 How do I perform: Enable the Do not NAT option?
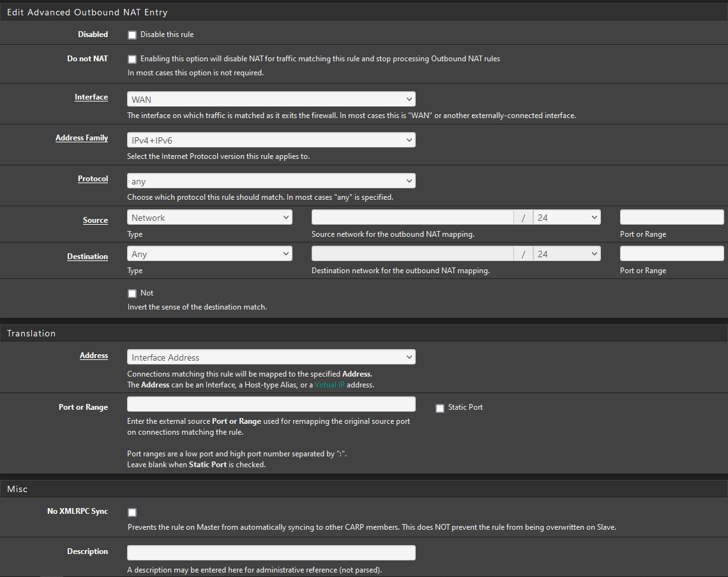coord(132,59)
